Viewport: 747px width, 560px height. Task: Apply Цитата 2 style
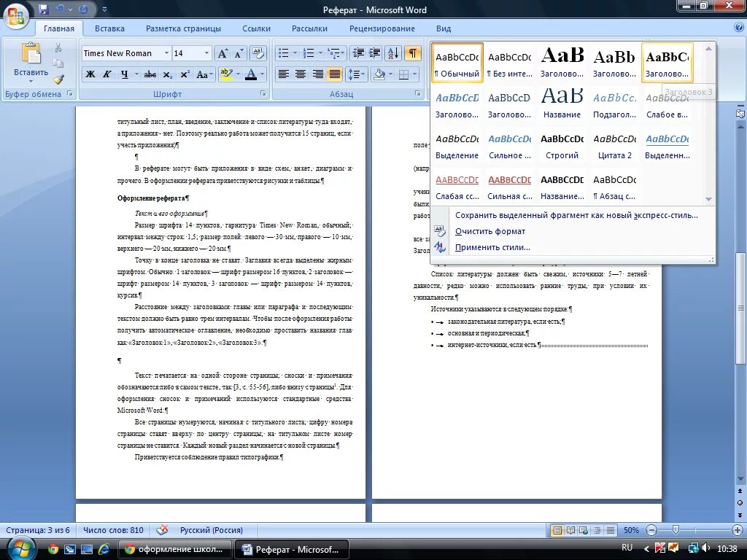click(x=614, y=145)
